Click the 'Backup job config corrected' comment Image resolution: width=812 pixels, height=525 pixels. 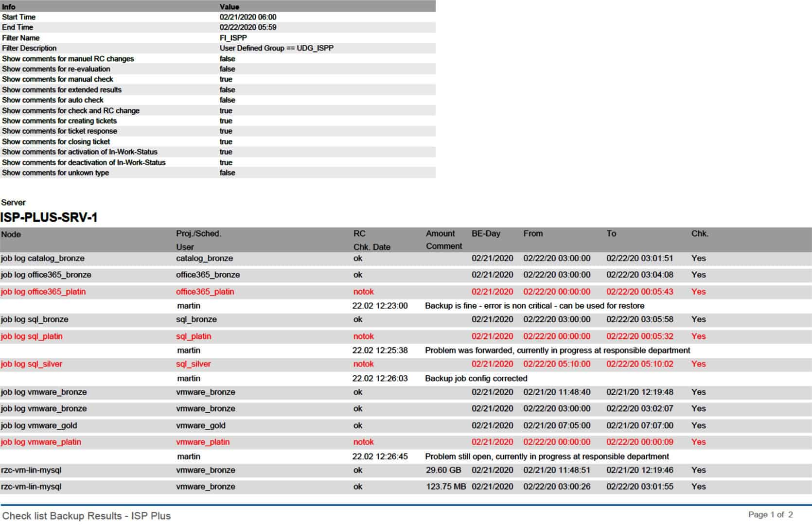coord(476,378)
